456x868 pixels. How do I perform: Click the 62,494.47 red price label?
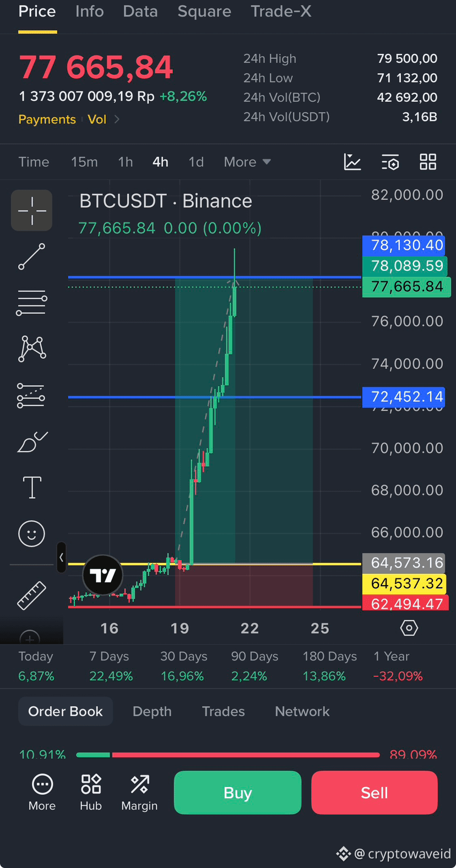(x=404, y=603)
